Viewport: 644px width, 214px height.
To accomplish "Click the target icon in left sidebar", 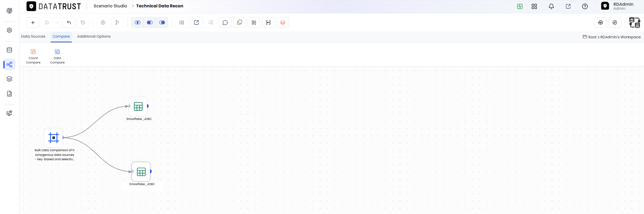I will point(9,11).
